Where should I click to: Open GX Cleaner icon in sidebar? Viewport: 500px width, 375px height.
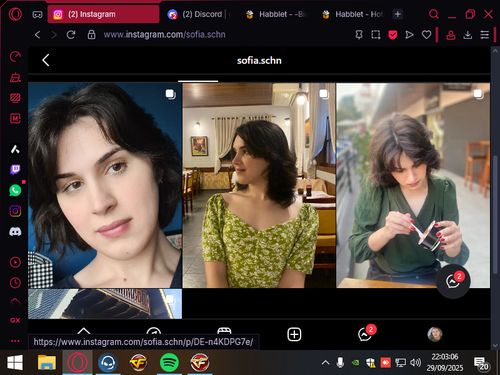pos(15,77)
